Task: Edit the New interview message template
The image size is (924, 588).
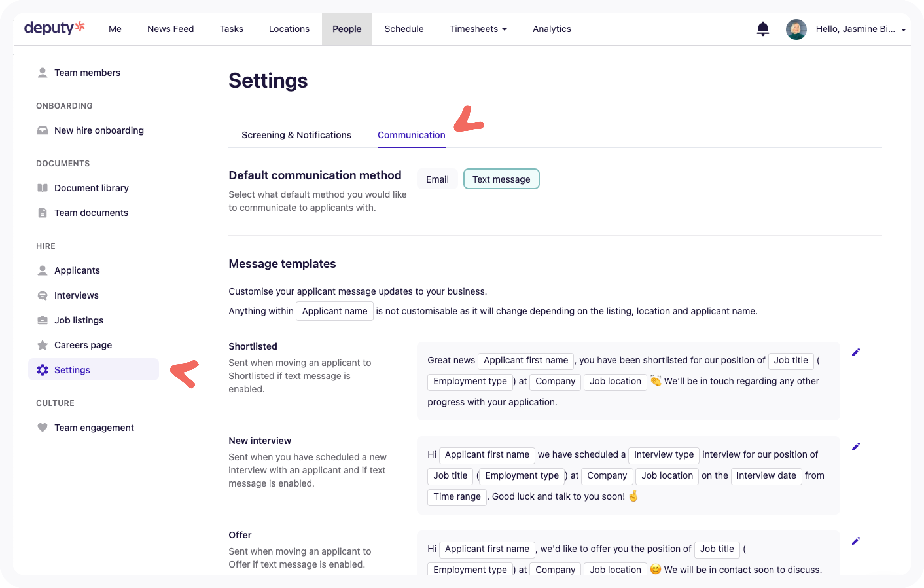Action: (856, 447)
